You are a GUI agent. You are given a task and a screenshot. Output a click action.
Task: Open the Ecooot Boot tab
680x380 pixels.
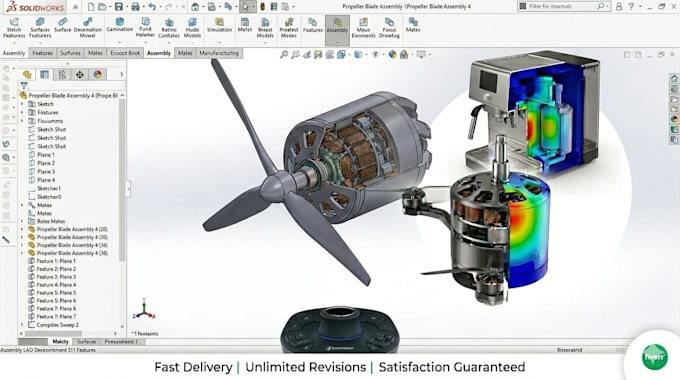125,53
